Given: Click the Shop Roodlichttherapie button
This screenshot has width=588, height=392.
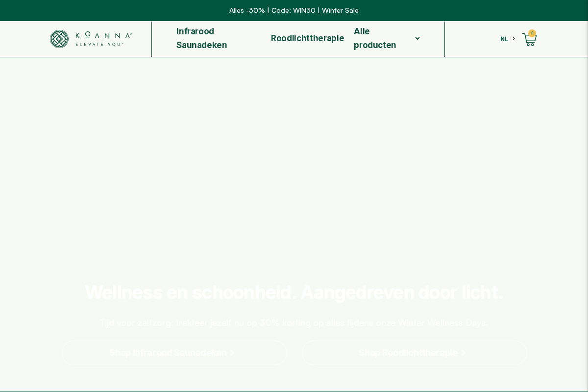Looking at the screenshot, I should [414, 353].
